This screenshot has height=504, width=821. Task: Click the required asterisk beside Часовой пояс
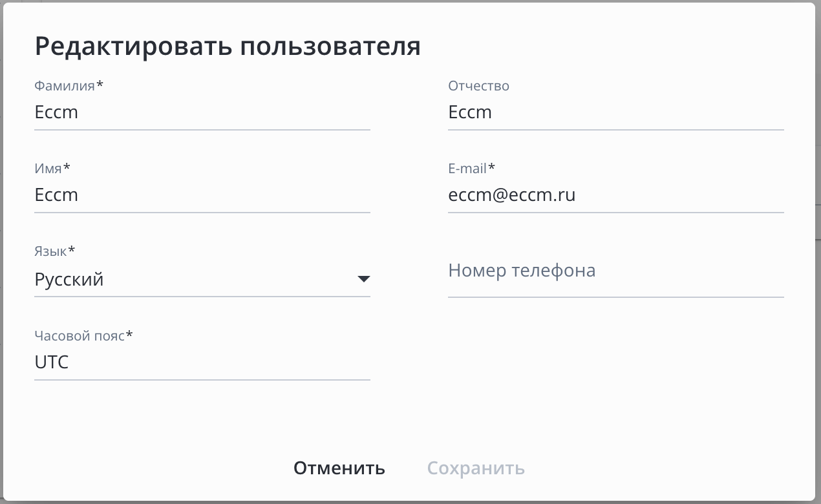coord(129,335)
